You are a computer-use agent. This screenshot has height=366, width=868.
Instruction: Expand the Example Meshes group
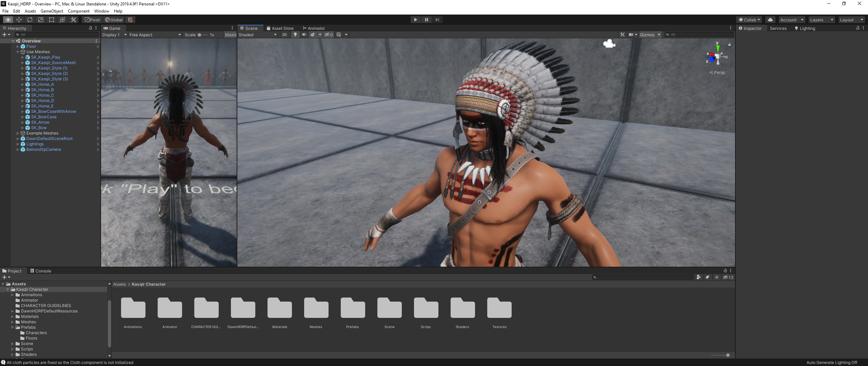coord(18,133)
